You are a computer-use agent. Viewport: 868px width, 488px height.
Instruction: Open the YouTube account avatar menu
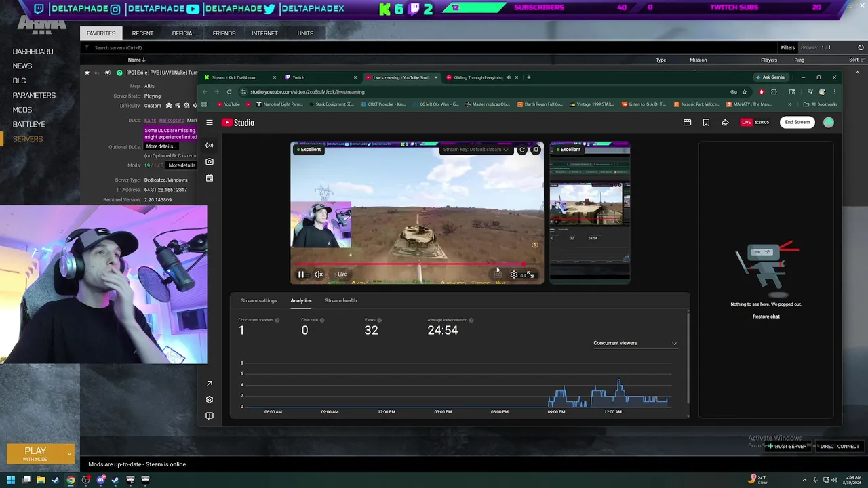[829, 123]
